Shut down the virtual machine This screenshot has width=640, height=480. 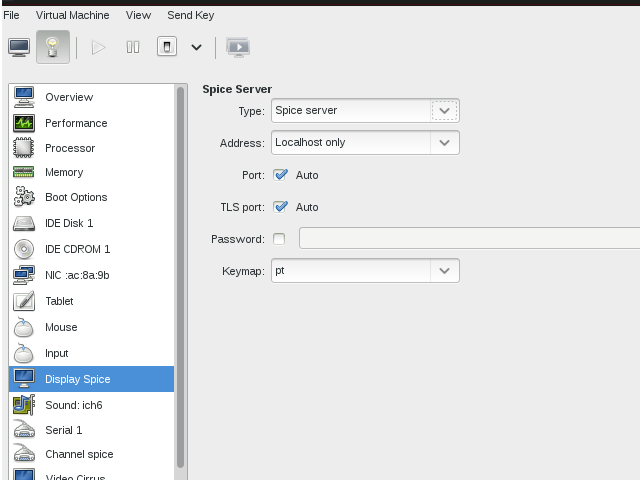pyautogui.click(x=167, y=47)
